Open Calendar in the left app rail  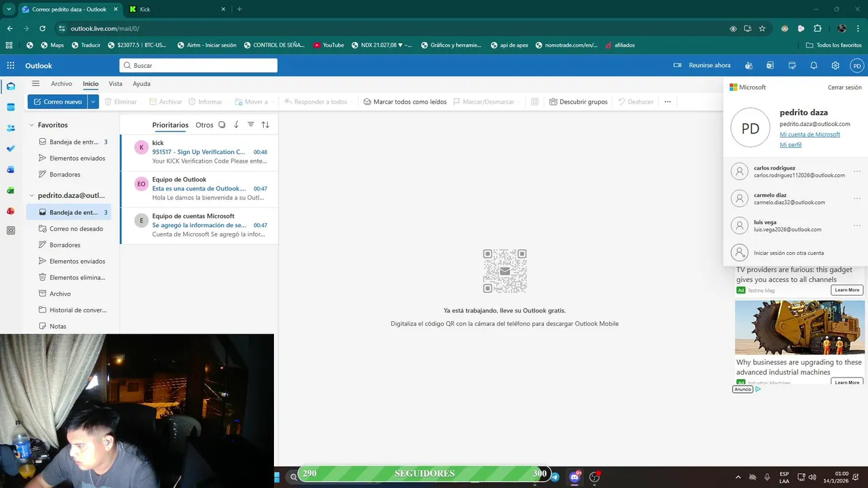tap(10, 107)
